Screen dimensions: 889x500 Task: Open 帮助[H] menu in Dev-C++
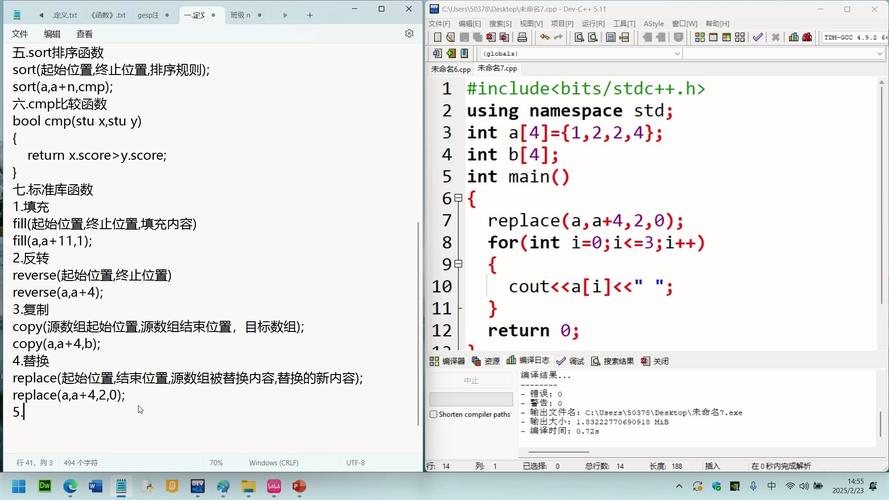[x=717, y=23]
